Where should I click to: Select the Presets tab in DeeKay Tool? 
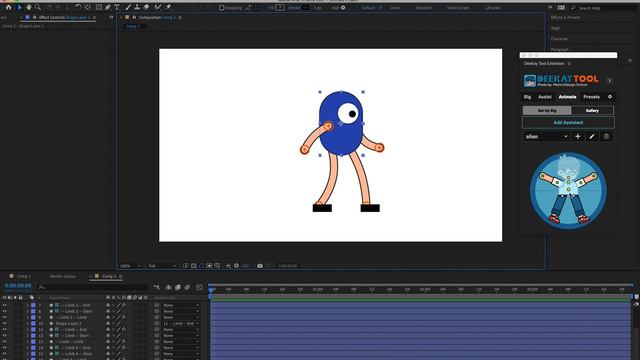click(x=591, y=97)
